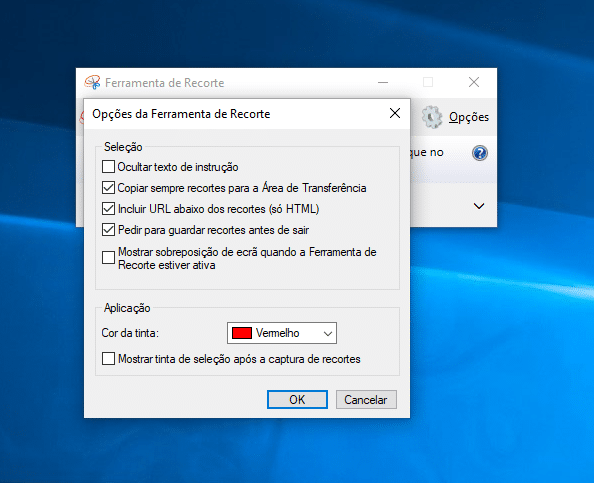
Task: Disable Incluir URL abaixo dos recortes
Action: click(x=108, y=208)
